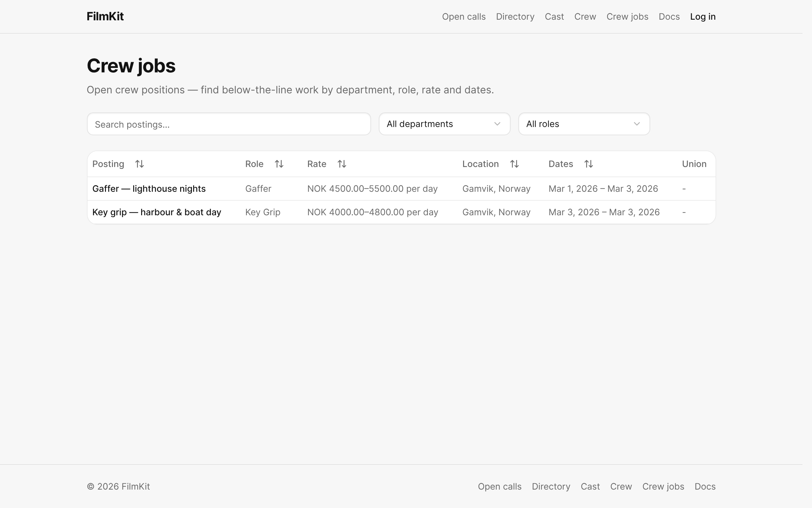Open footer Open calls link
This screenshot has width=812, height=508.
(x=500, y=486)
